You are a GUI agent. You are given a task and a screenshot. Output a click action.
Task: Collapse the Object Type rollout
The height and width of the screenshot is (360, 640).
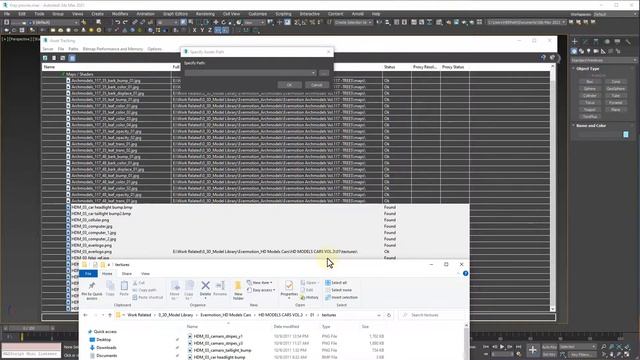click(588, 69)
